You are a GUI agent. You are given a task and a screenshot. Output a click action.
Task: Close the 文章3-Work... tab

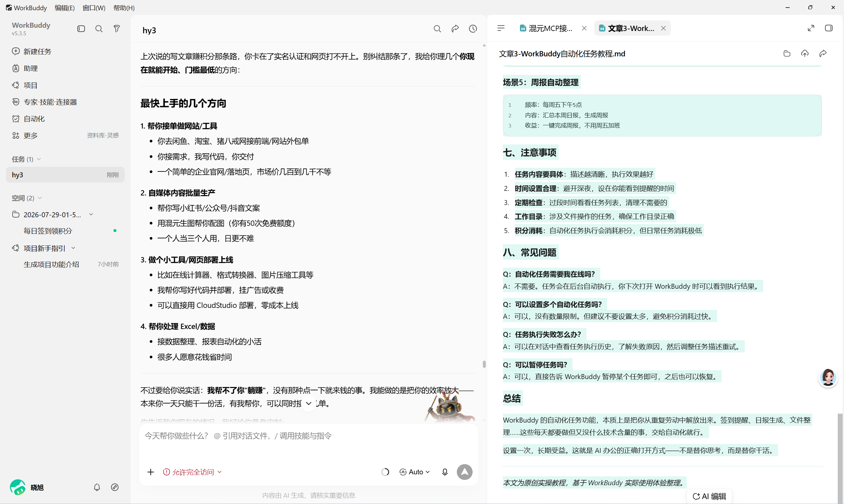663,28
